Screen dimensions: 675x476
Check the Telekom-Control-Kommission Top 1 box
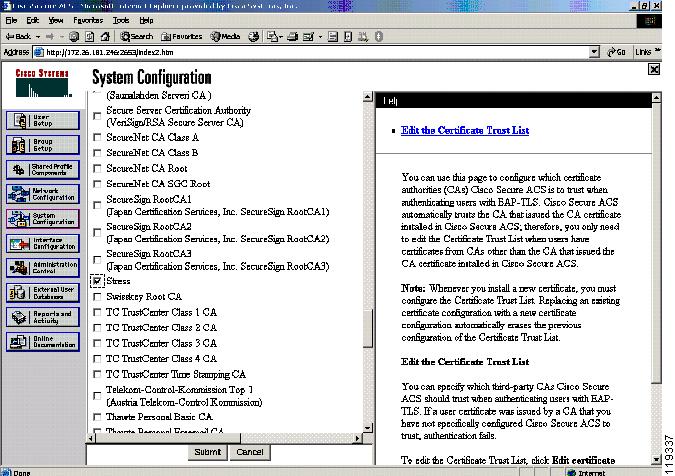tap(97, 396)
